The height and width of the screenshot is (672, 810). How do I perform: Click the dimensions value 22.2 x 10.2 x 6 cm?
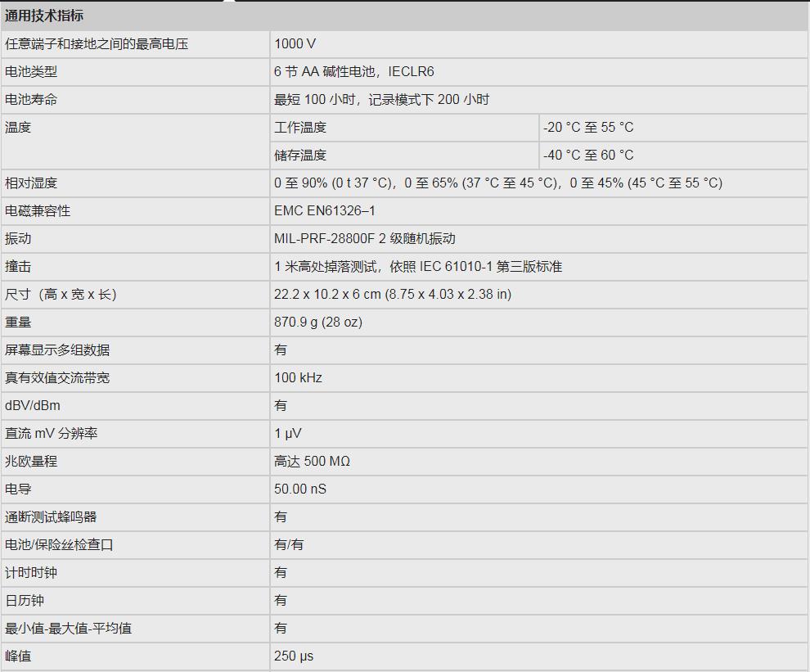point(393,295)
